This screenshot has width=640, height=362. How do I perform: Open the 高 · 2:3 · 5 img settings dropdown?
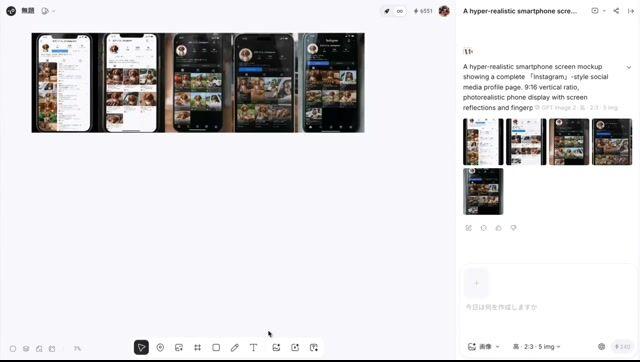pyautogui.click(x=536, y=346)
